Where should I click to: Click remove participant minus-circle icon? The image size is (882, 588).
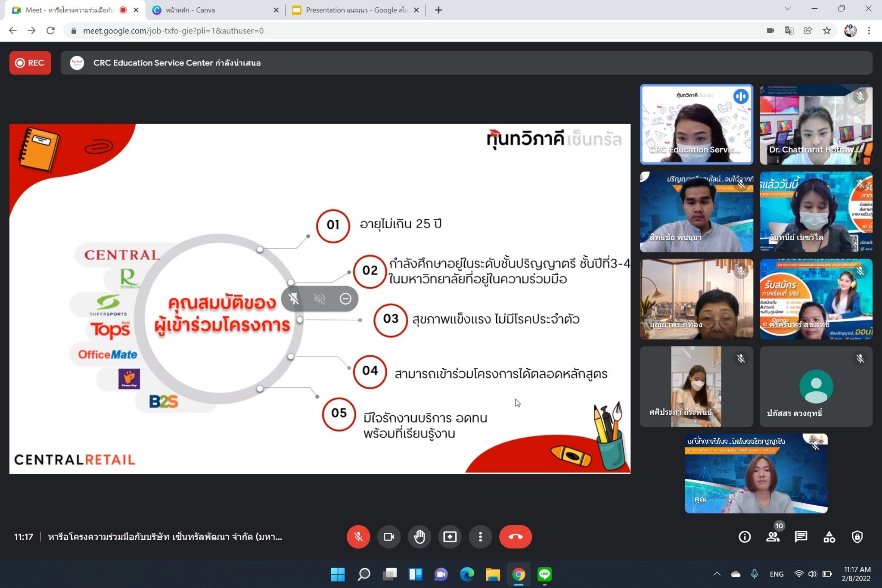tap(345, 299)
